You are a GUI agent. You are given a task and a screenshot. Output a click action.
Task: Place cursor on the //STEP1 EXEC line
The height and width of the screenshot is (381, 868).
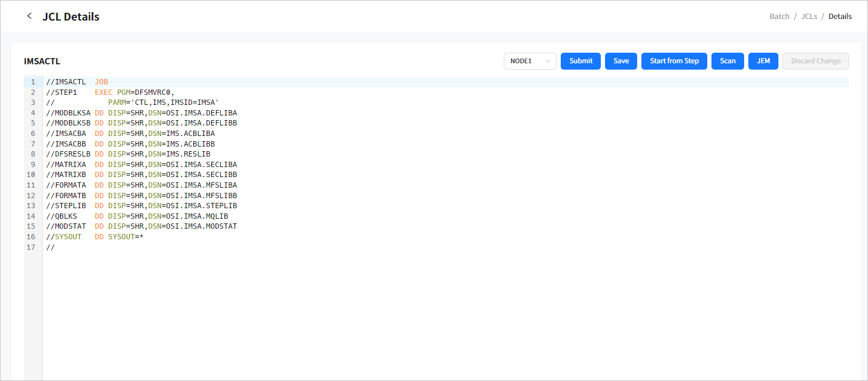point(110,92)
